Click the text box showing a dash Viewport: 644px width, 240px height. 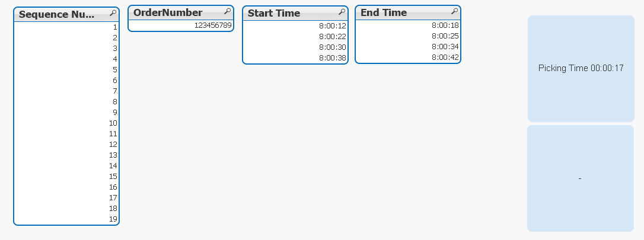580,178
